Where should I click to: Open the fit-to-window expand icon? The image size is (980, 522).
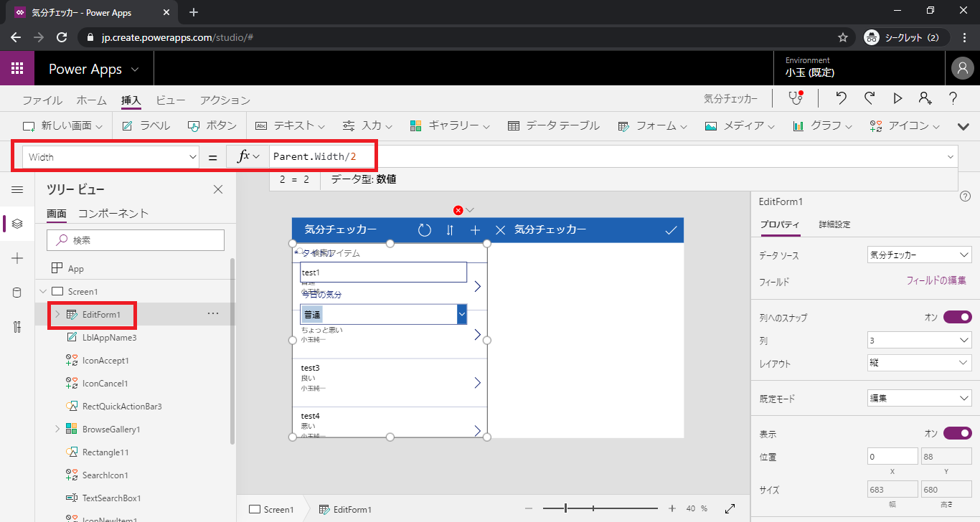tap(730, 508)
